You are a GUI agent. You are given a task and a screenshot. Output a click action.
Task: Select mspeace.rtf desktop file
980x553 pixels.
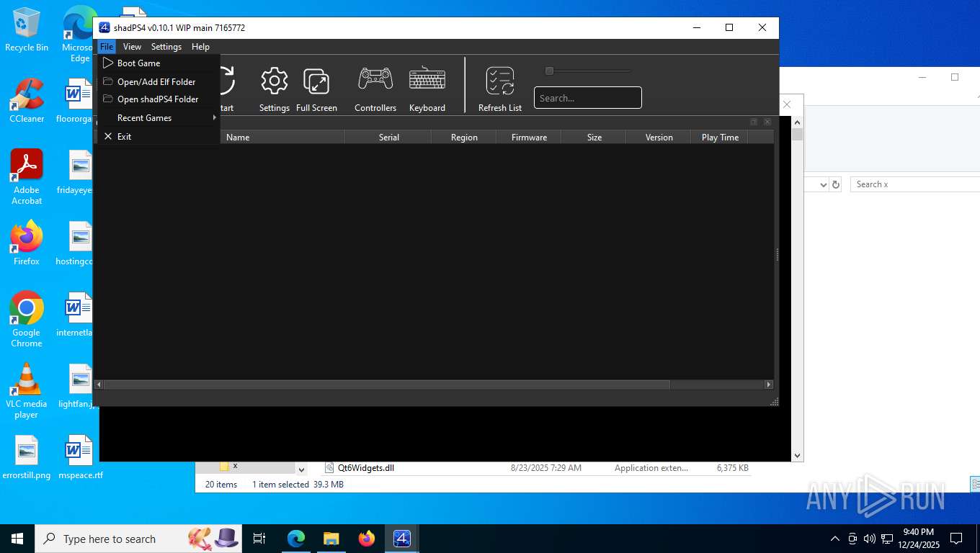point(80,457)
